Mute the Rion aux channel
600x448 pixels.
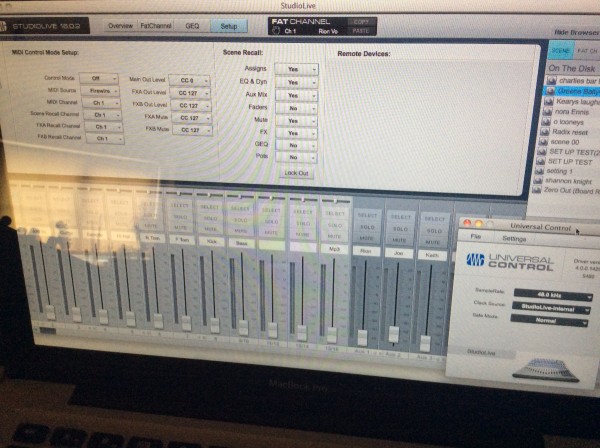[x=366, y=238]
